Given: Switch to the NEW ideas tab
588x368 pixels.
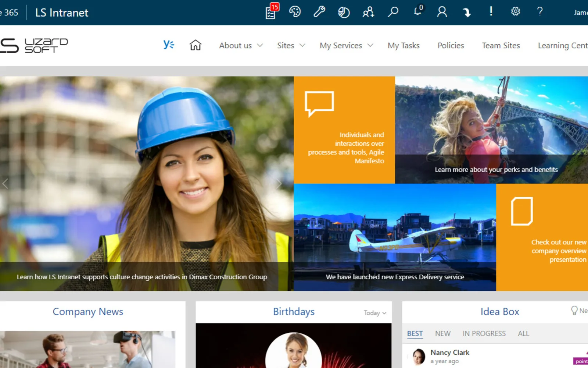Looking at the screenshot, I should pyautogui.click(x=443, y=333).
